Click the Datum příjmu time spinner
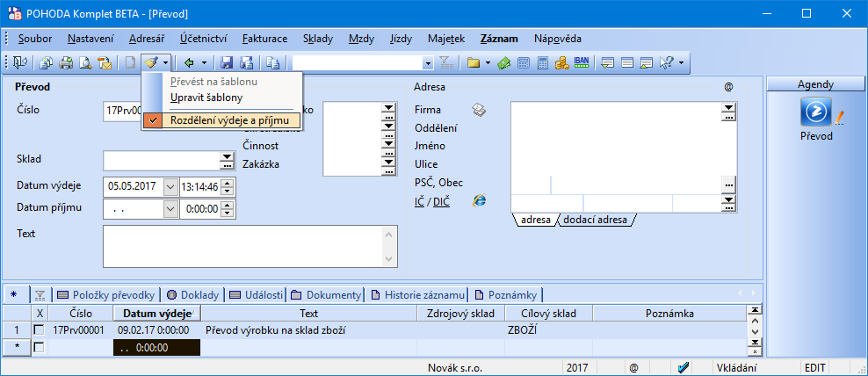Screen dimensions: 868x376 point(228,209)
